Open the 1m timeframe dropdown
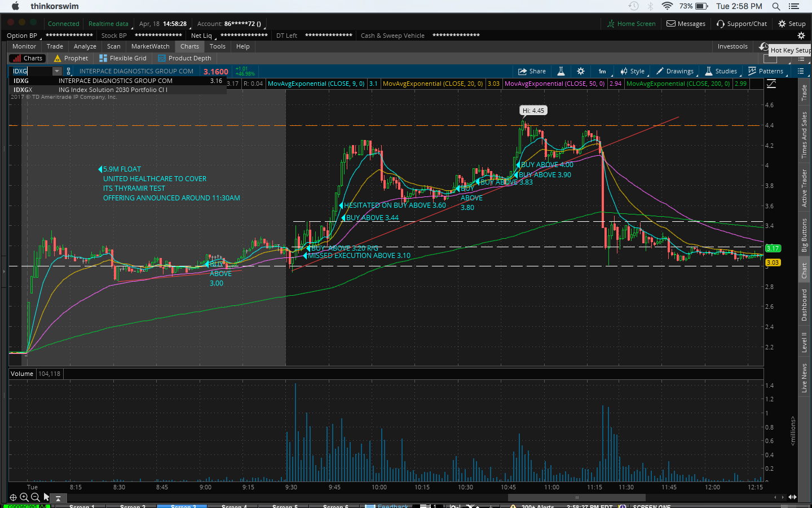This screenshot has width=812, height=508. 602,71
